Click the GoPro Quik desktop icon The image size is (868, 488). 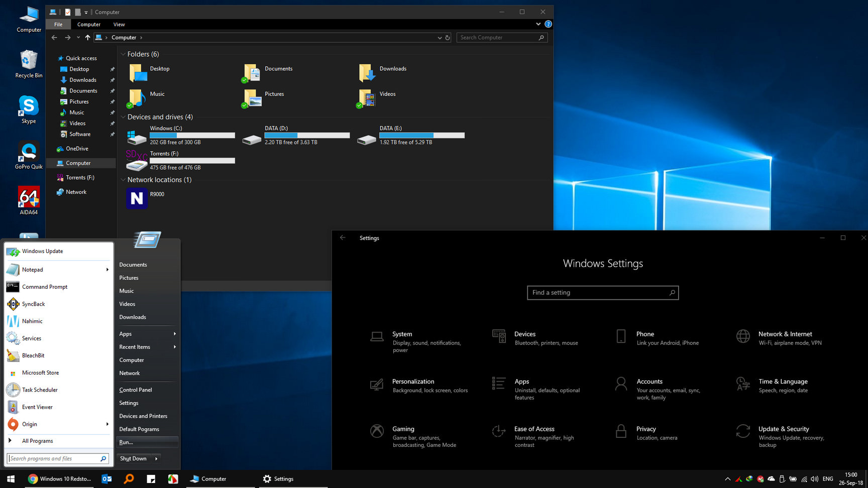29,156
